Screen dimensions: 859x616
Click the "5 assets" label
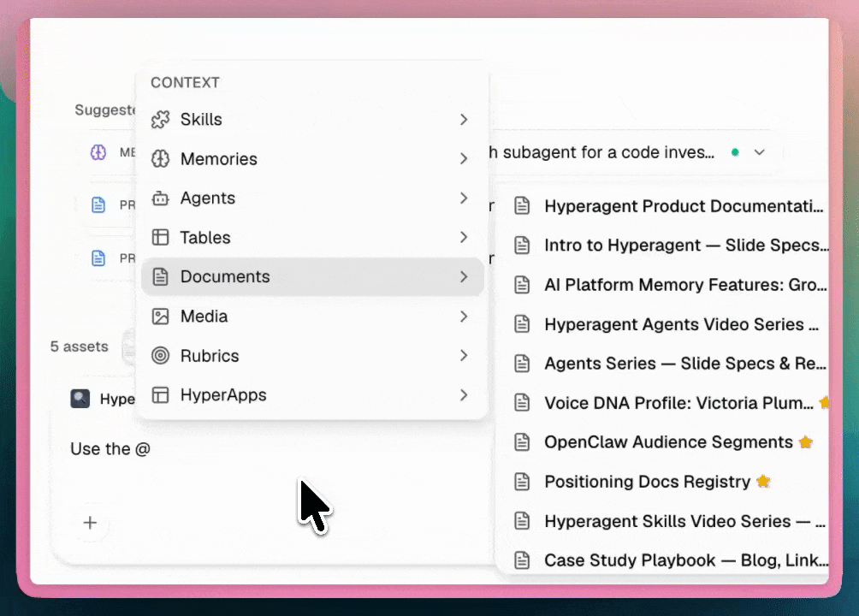[80, 346]
